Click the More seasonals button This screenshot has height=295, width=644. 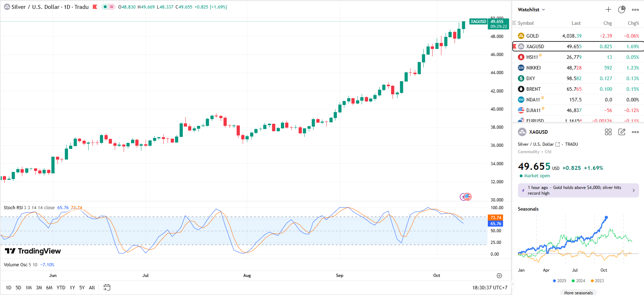point(578,293)
